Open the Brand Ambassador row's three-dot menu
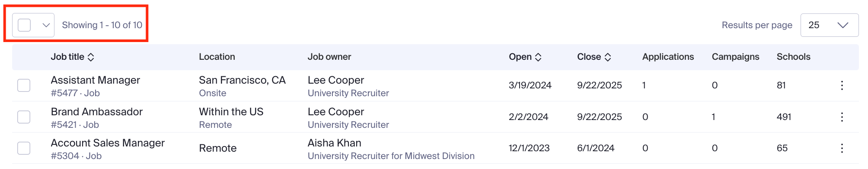This screenshot has height=169, width=868. tap(842, 117)
